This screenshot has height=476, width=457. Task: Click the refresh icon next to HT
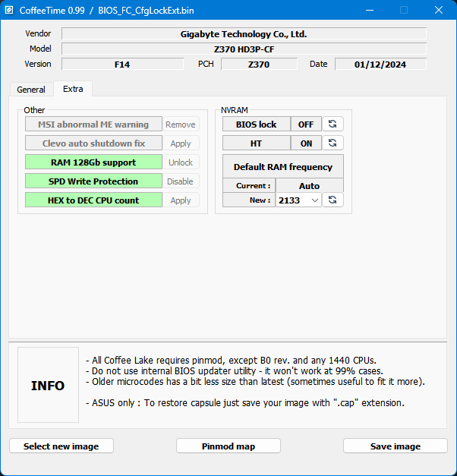(333, 143)
